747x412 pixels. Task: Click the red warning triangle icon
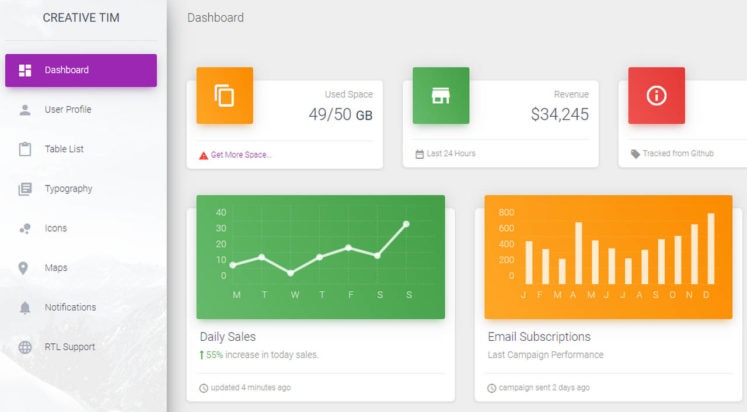coord(204,155)
